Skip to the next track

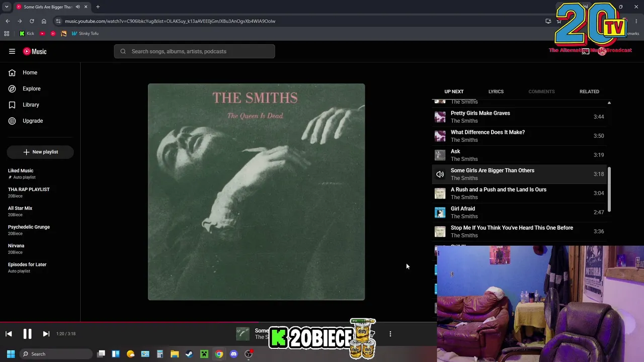click(x=46, y=334)
